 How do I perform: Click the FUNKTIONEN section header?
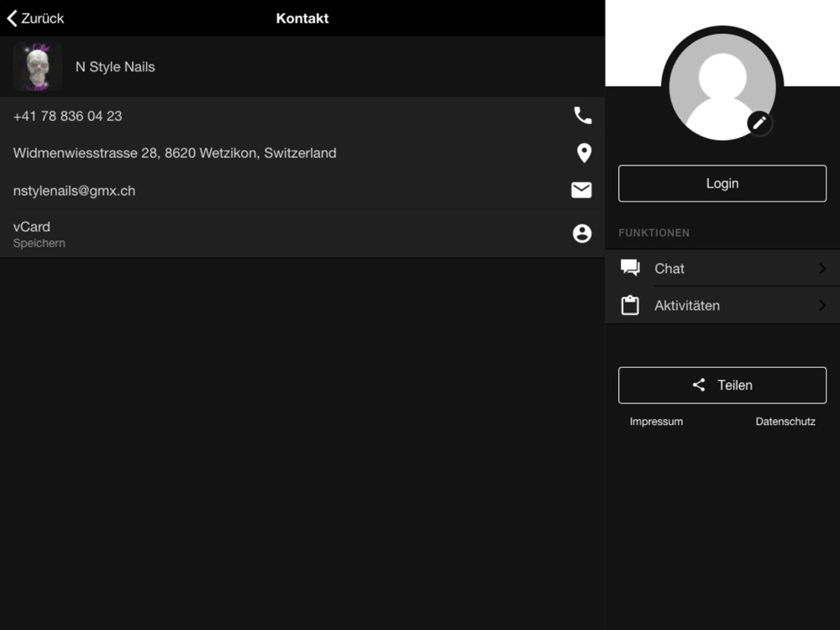654,233
